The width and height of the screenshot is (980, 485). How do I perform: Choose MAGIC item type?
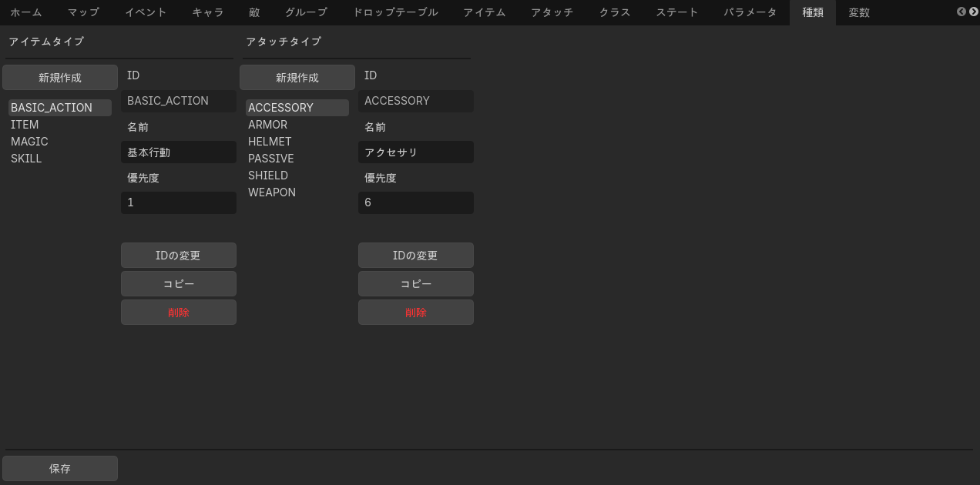point(60,142)
